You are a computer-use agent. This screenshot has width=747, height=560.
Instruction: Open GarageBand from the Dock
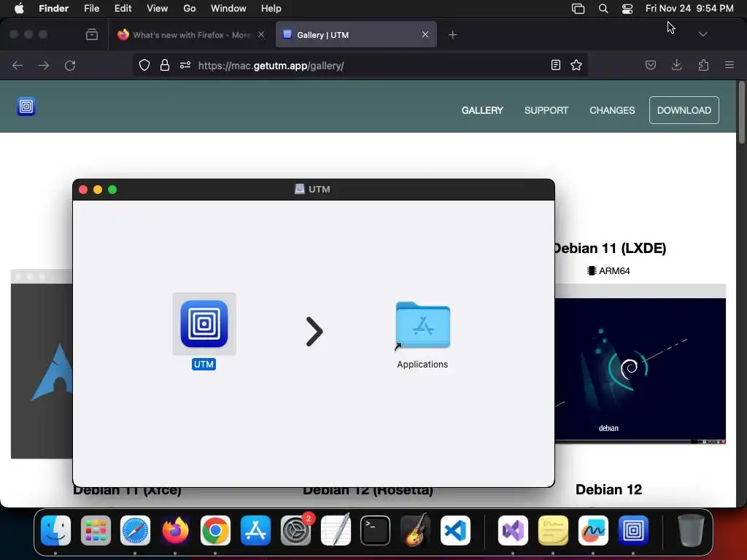(415, 530)
